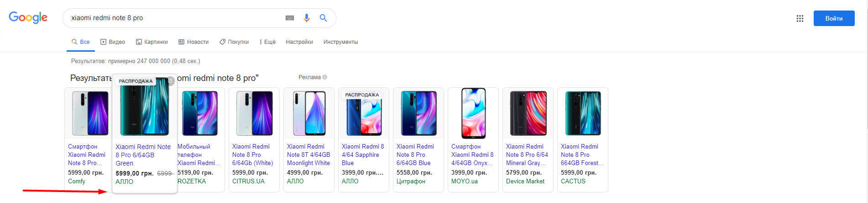Viewport: 868px width, 203px height.
Task: Click the ad info icon next to Реклама
Action: click(325, 77)
